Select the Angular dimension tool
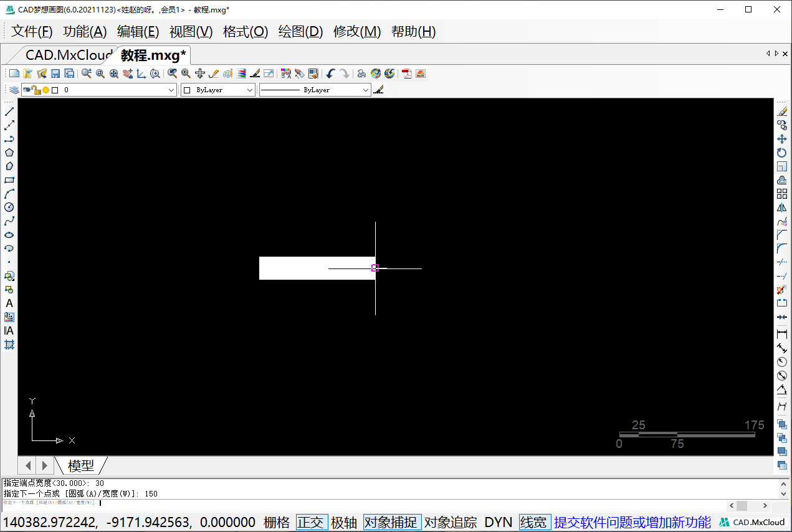This screenshot has width=792, height=532. tap(782, 389)
